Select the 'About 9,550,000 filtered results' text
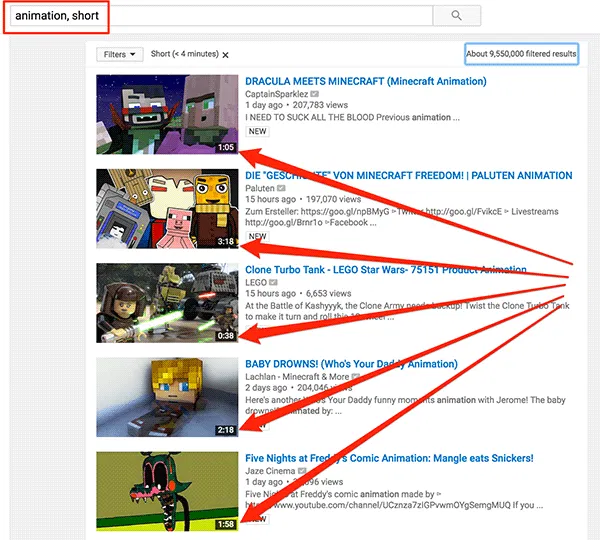 pyautogui.click(x=521, y=54)
